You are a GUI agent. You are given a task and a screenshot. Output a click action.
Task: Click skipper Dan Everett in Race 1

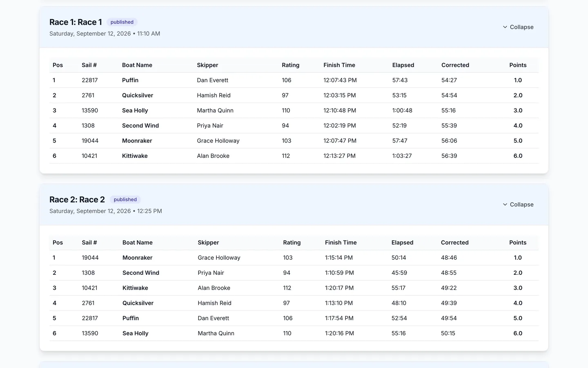click(x=212, y=80)
